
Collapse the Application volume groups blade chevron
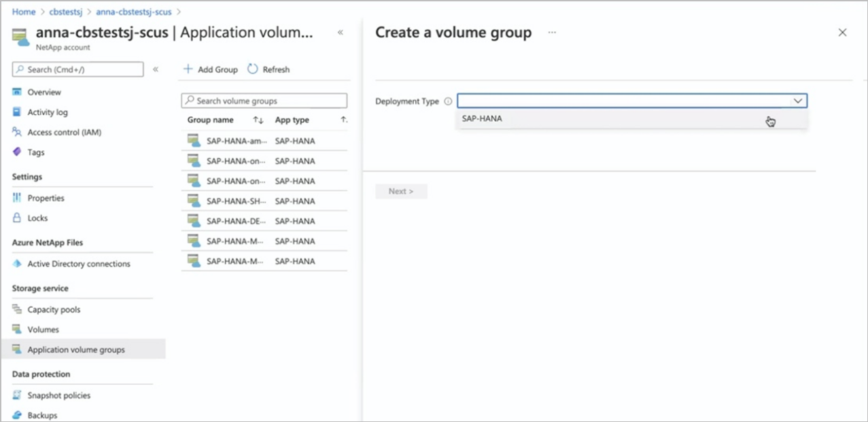pyautogui.click(x=341, y=33)
